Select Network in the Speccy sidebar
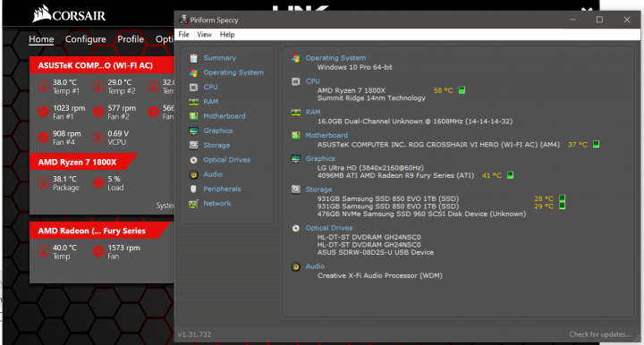This screenshot has height=345, width=644. point(216,204)
